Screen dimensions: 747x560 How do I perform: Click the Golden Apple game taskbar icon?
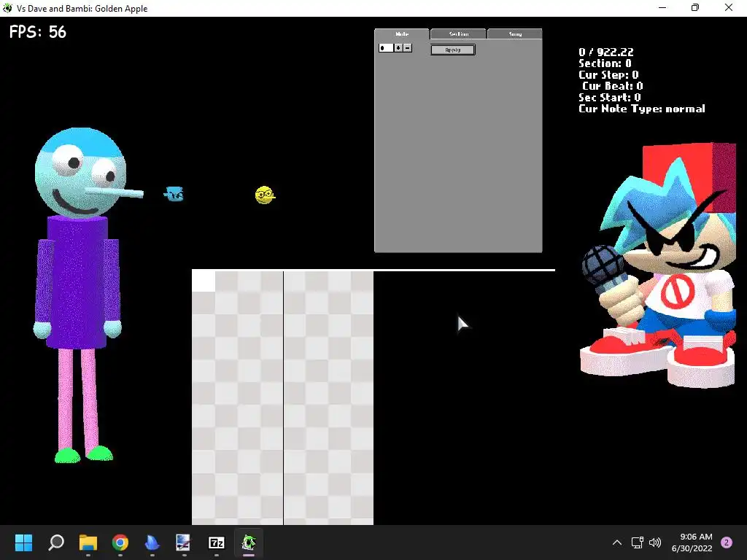point(248,542)
